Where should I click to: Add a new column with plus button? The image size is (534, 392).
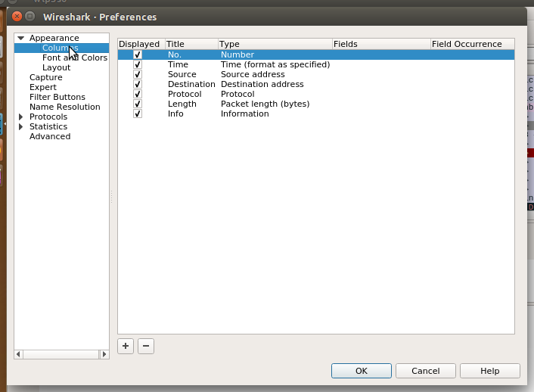(x=126, y=346)
